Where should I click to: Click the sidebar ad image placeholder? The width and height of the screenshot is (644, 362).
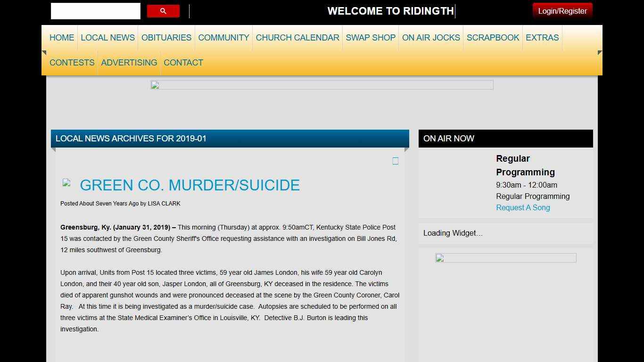click(505, 258)
